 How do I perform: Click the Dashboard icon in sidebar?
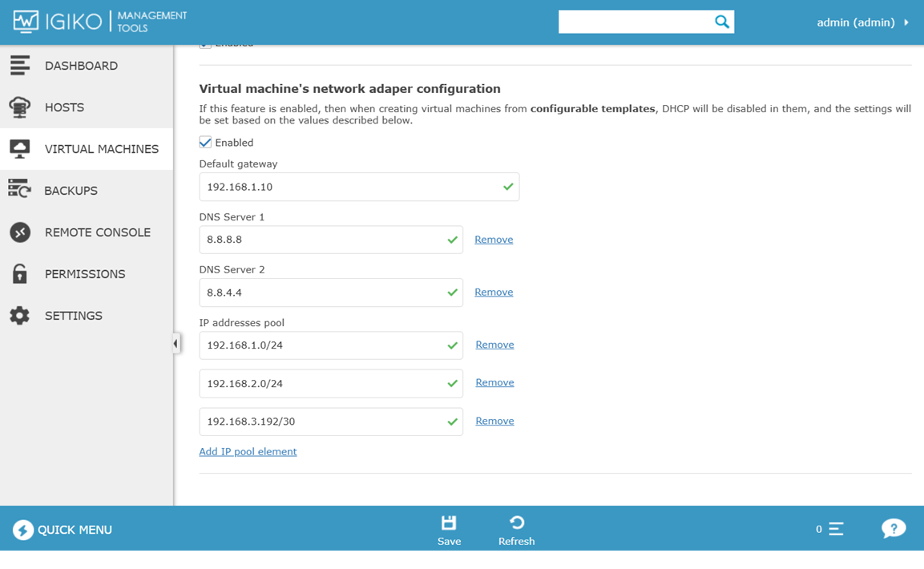click(x=20, y=66)
